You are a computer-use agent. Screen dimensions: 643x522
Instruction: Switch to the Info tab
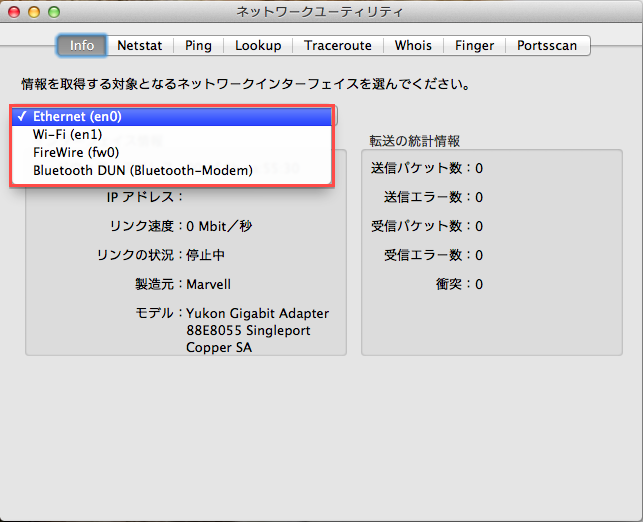point(82,45)
